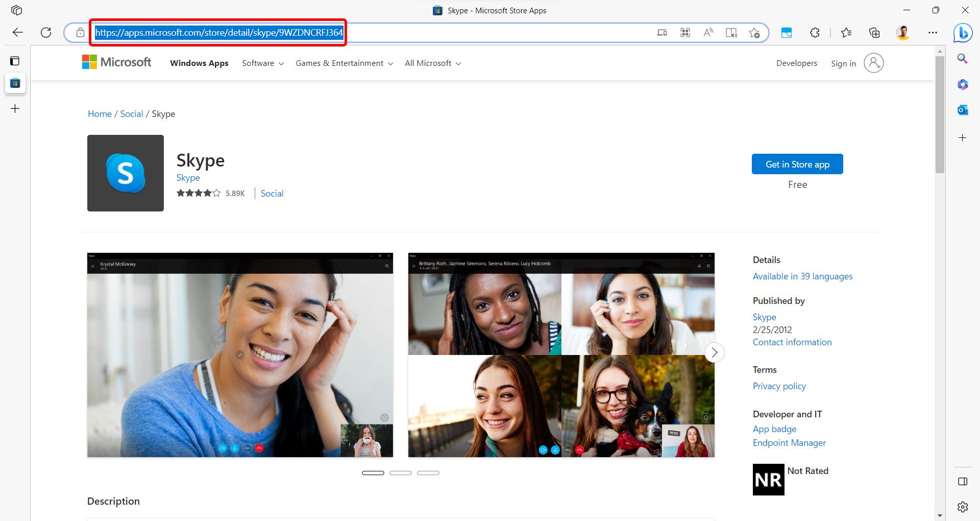View site information lock icon
Screen dimensions: 980x521
coord(80,33)
